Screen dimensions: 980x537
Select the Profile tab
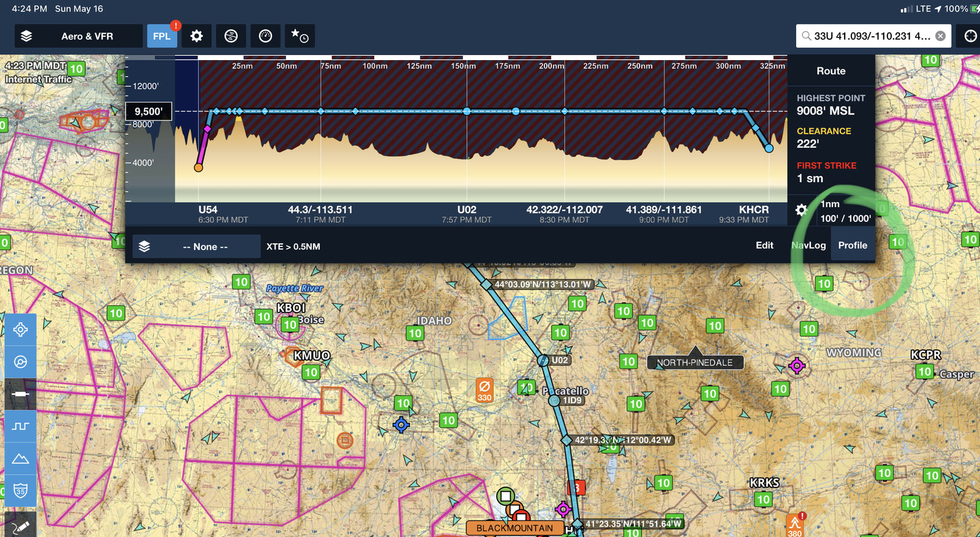point(853,245)
